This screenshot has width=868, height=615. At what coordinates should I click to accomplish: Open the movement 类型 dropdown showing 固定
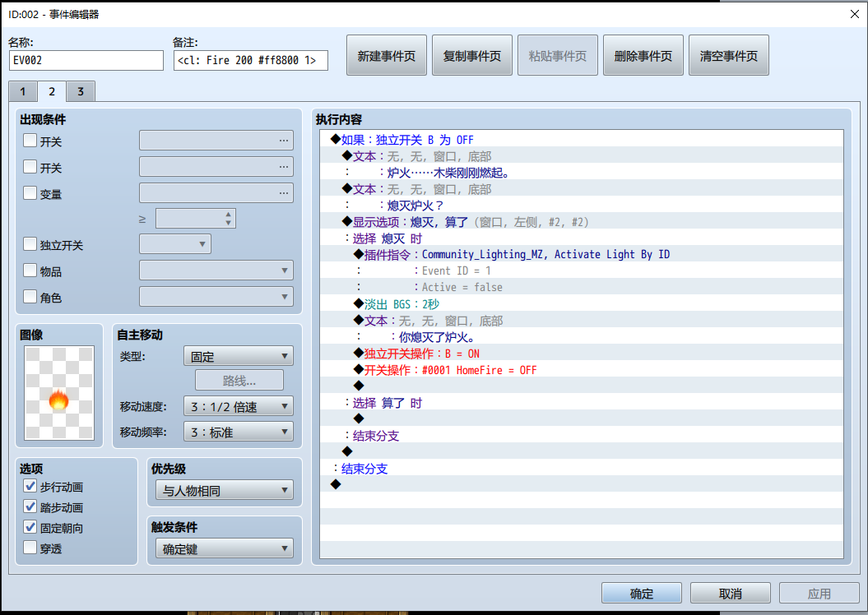(238, 356)
